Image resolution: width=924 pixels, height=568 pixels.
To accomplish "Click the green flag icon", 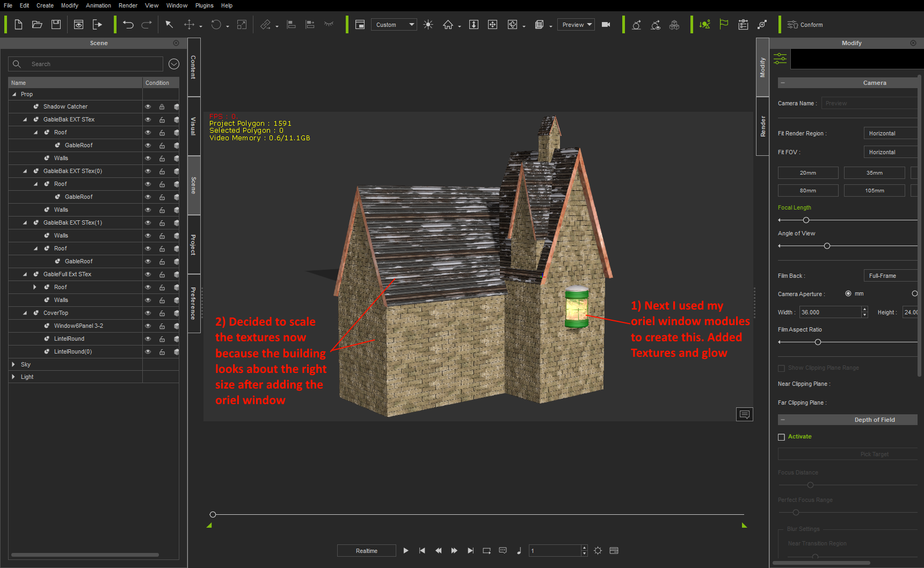I will (x=724, y=25).
